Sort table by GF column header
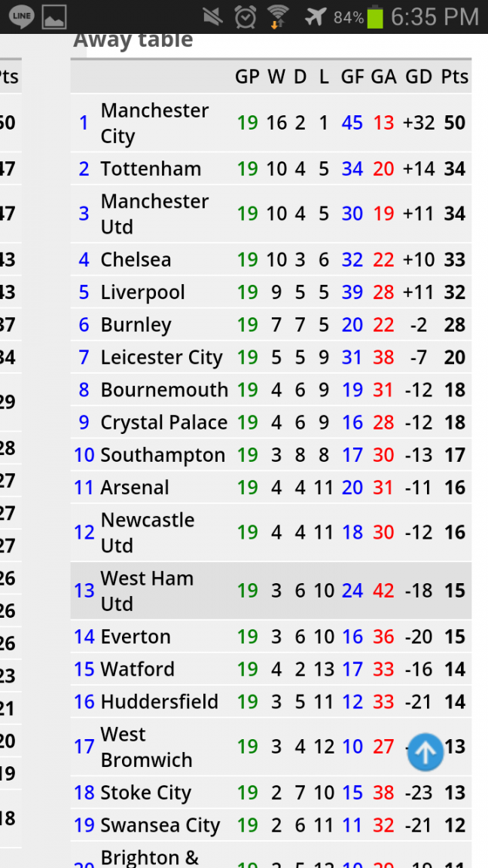This screenshot has height=868, width=488. 352,77
